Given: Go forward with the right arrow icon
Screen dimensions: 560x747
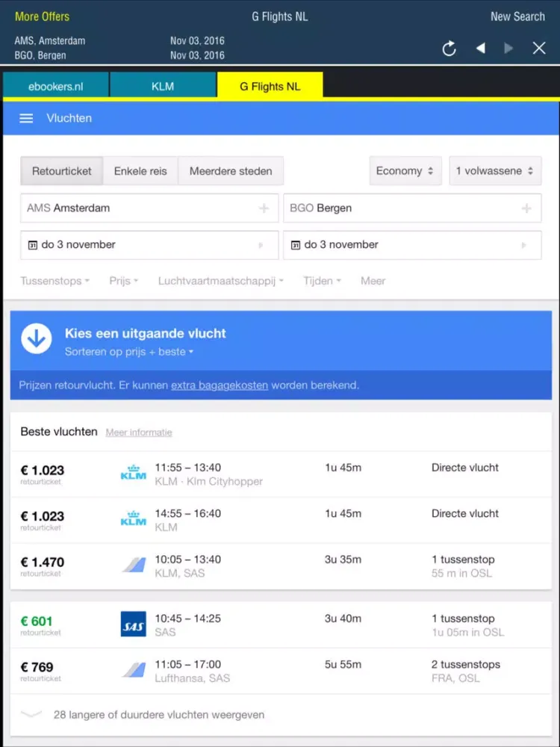Looking at the screenshot, I should click(x=508, y=48).
